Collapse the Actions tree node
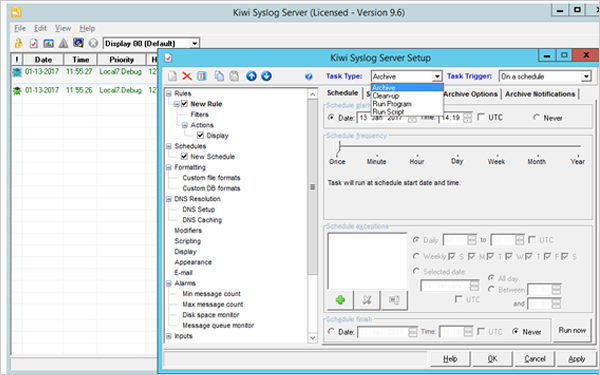Screen dimensions: 600x375 pyautogui.click(x=185, y=125)
